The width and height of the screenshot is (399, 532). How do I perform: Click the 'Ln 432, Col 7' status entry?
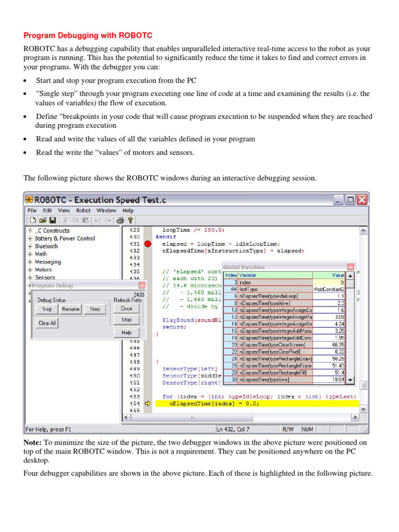click(x=233, y=429)
